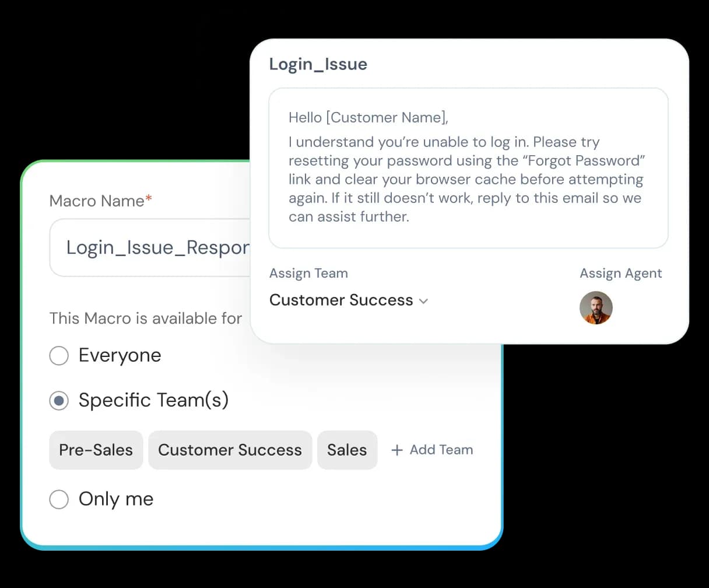This screenshot has width=709, height=588.
Task: Choose Specific Team(s) availability option
Action: point(59,400)
